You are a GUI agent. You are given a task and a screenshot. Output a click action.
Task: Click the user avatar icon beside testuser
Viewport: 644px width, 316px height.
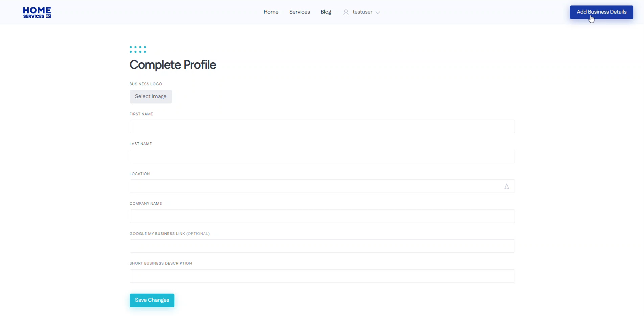pos(346,12)
